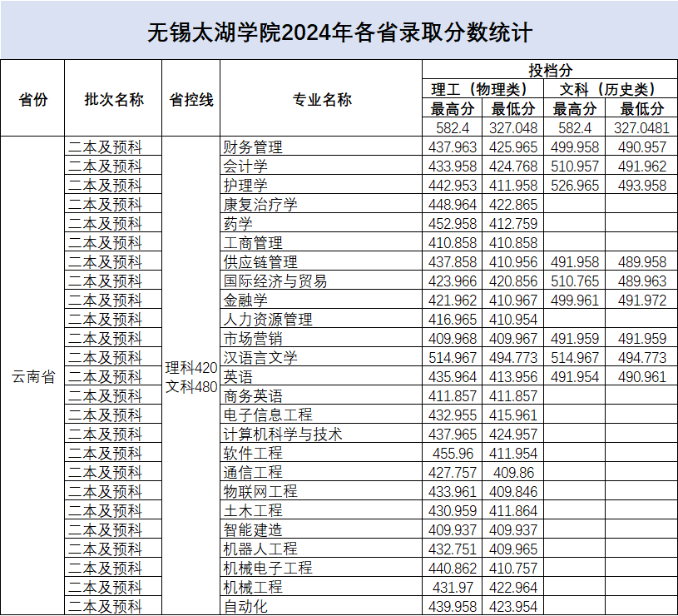
Task: Click the 435.964 score for 英语
Action: (x=453, y=377)
